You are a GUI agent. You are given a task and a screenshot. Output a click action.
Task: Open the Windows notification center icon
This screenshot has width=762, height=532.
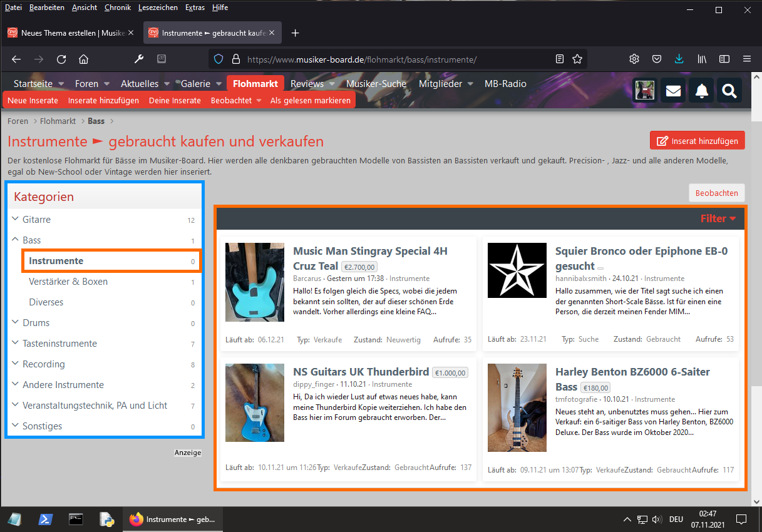click(x=741, y=519)
